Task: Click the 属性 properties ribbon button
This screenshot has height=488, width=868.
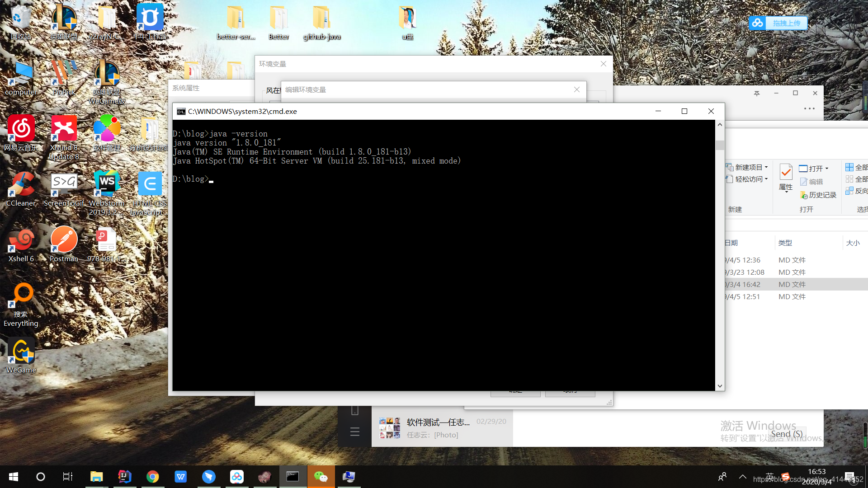Action: point(786,178)
